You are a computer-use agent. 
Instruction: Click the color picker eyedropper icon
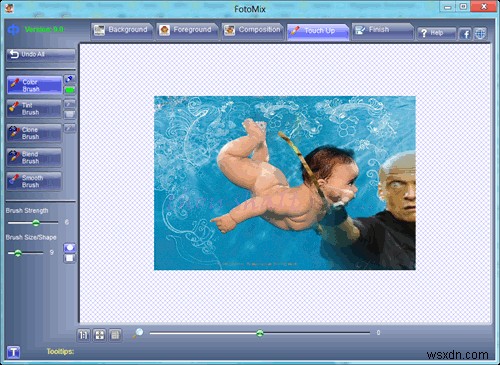point(70,79)
